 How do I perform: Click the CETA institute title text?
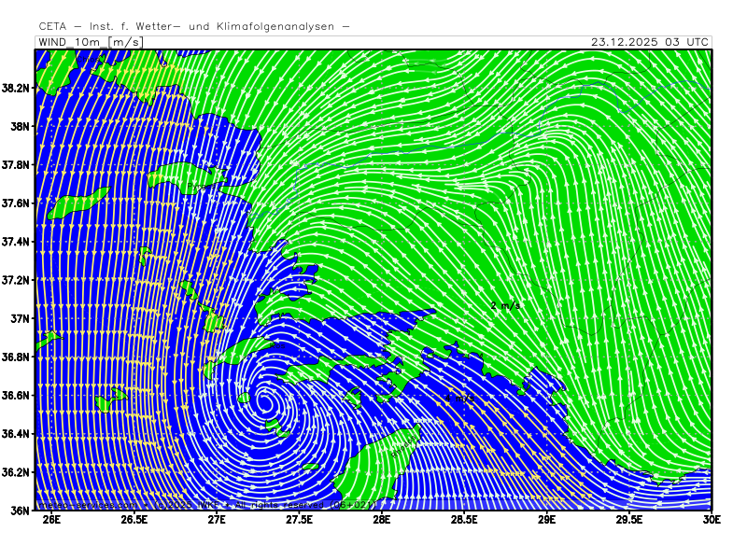click(x=194, y=26)
